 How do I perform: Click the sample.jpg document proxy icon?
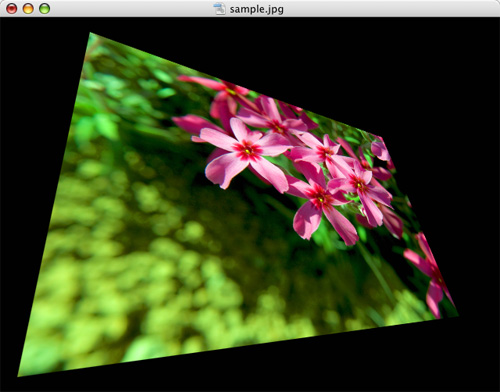[x=220, y=9]
